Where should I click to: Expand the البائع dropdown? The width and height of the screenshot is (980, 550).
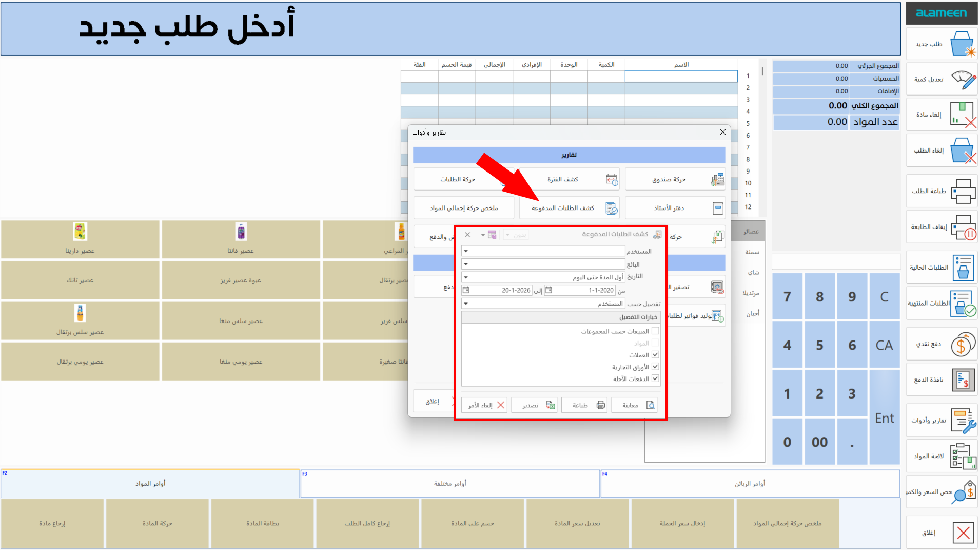(466, 264)
